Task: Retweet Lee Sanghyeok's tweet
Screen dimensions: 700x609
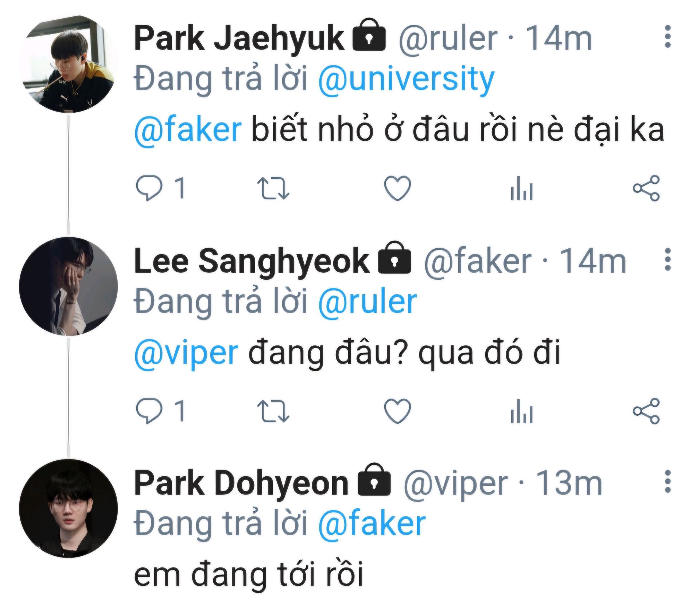Action: (273, 411)
